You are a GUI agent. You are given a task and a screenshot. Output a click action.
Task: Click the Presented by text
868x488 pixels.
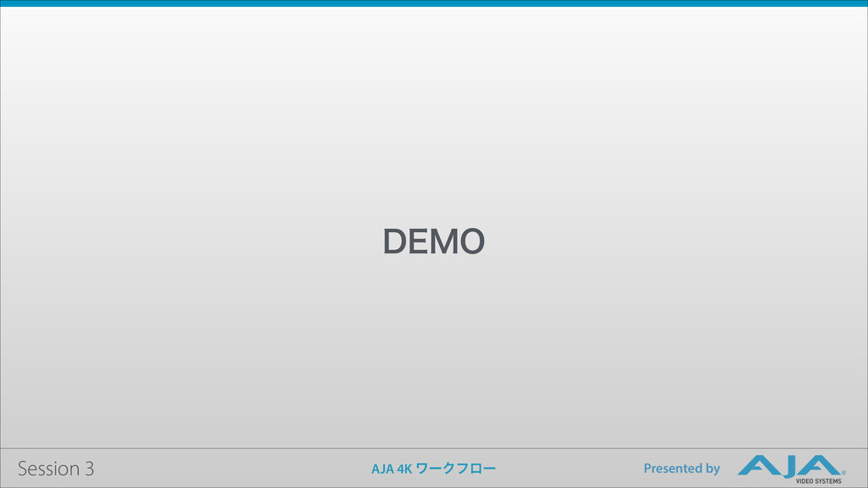click(x=682, y=468)
